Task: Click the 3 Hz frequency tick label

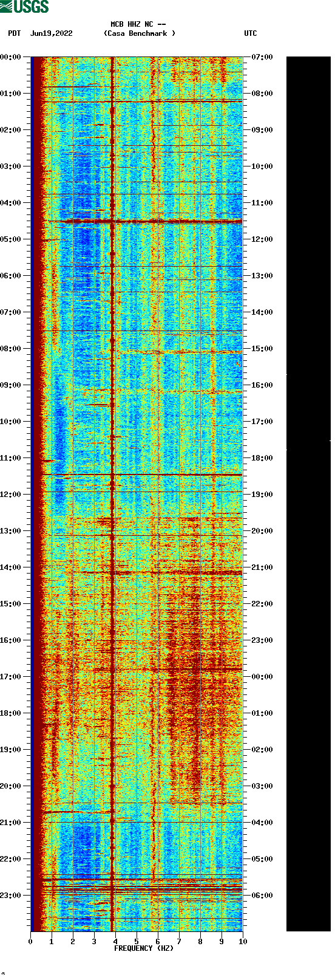Action: pos(94,942)
